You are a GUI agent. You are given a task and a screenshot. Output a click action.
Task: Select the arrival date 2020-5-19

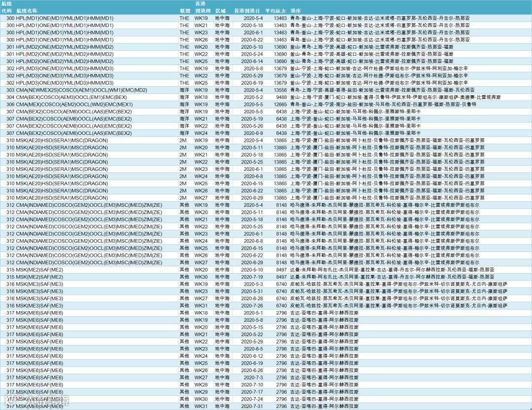pyautogui.click(x=252, y=119)
